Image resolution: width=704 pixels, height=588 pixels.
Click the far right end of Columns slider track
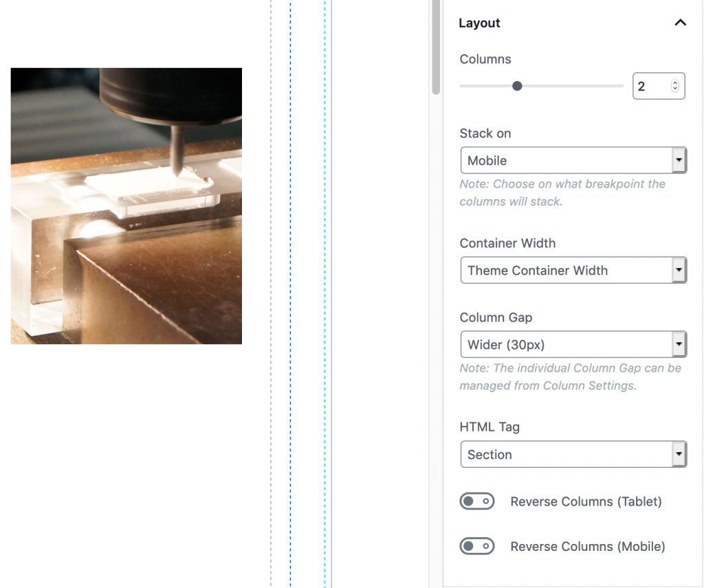click(x=621, y=86)
